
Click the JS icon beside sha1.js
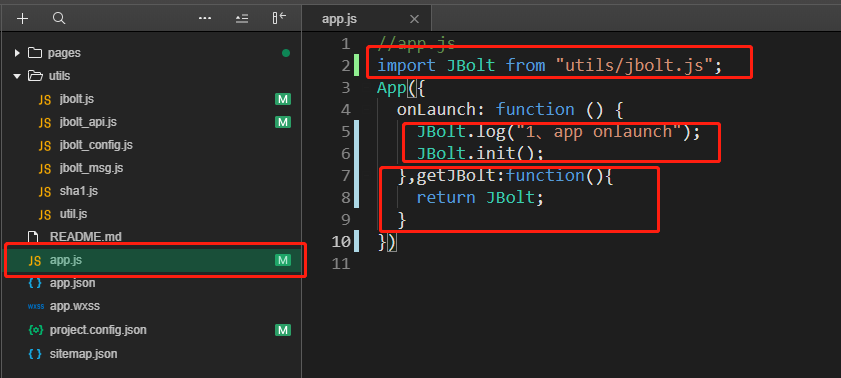(x=45, y=191)
